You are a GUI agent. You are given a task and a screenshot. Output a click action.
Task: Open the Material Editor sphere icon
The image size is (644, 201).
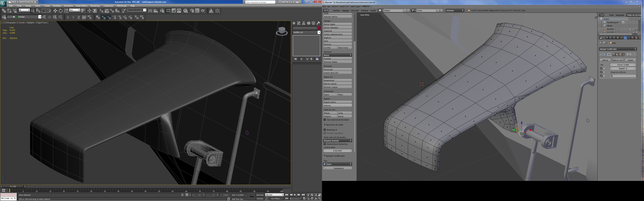tap(185, 11)
